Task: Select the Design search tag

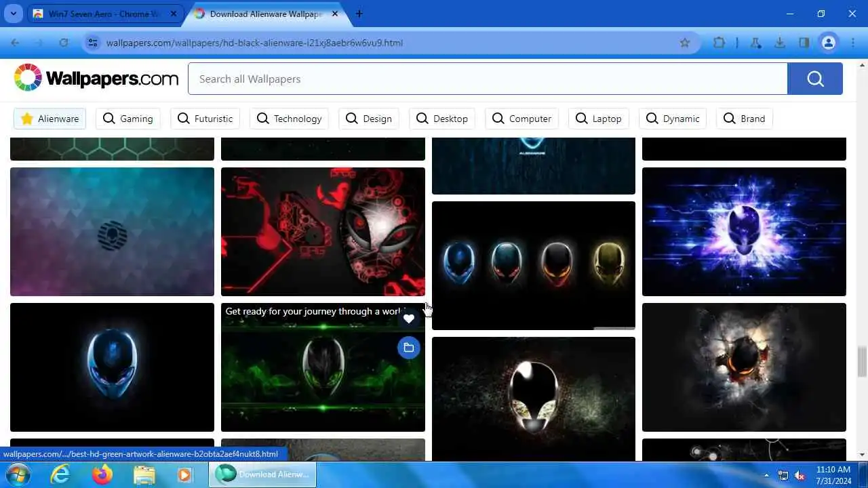Action: 369,119
